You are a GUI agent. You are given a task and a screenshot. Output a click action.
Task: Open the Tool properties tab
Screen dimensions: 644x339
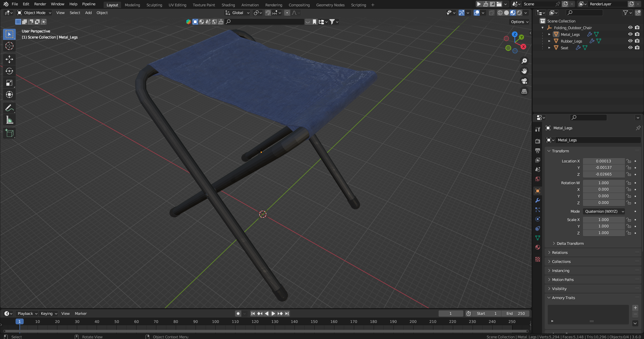pos(538,129)
